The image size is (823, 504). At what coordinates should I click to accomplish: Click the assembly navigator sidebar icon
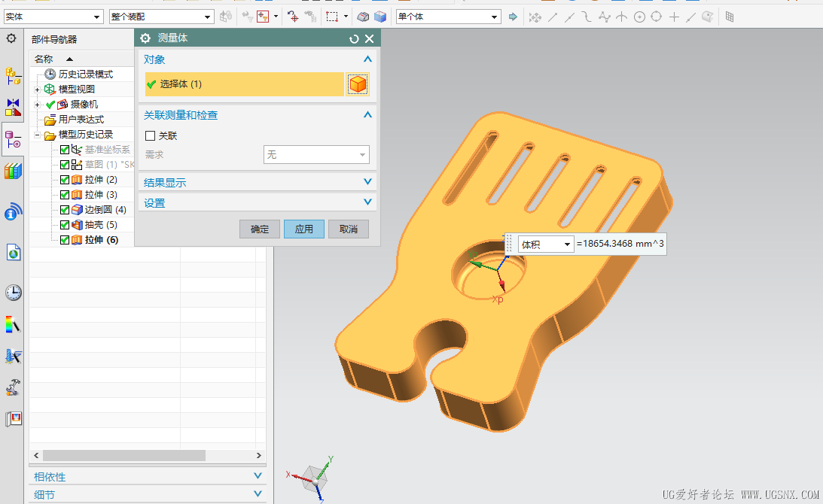point(13,76)
